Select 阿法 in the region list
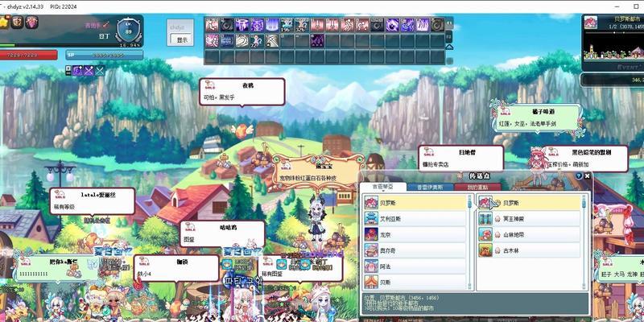644x322 pixels. pos(415,266)
